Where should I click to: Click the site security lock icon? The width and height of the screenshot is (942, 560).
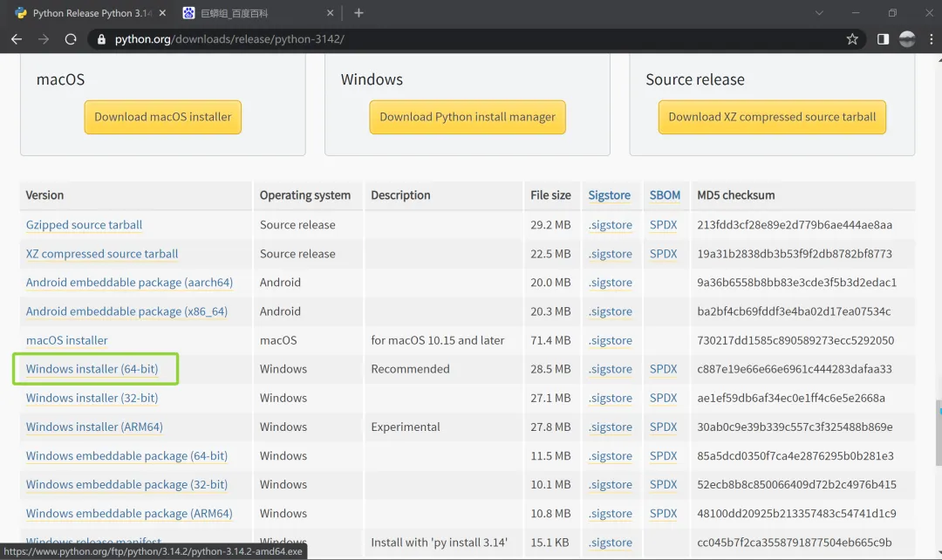point(102,39)
